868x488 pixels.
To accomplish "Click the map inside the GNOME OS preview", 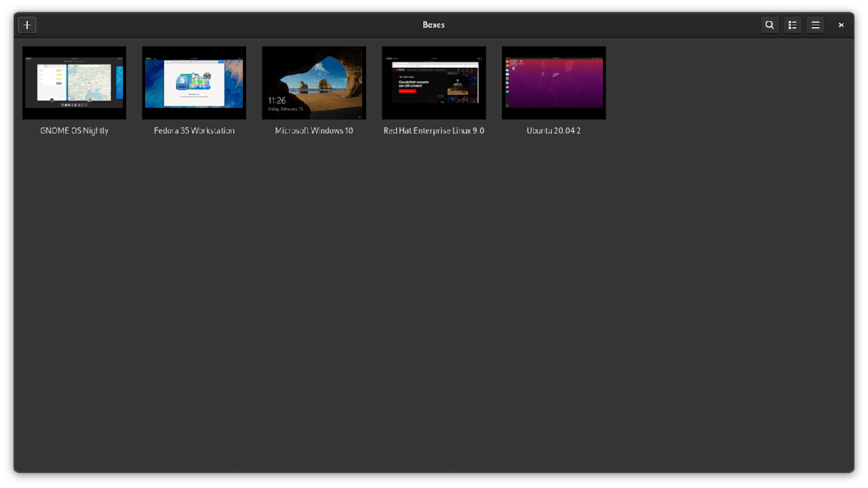I will click(x=89, y=81).
